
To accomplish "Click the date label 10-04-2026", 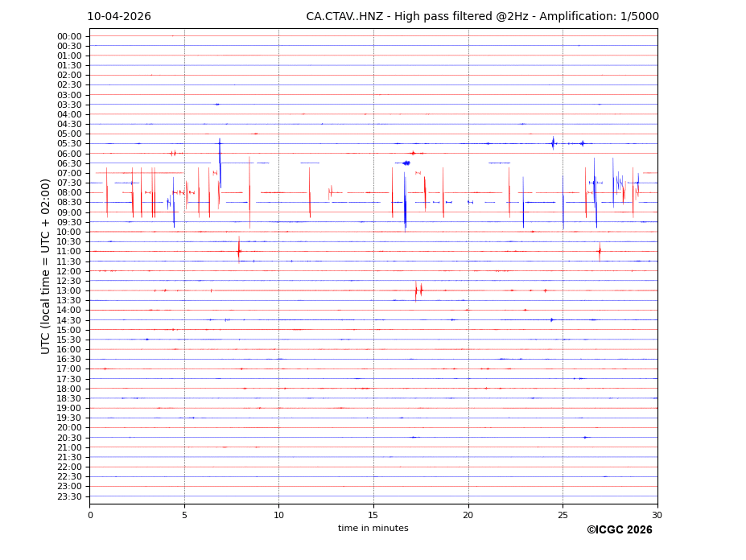I will coord(119,17).
